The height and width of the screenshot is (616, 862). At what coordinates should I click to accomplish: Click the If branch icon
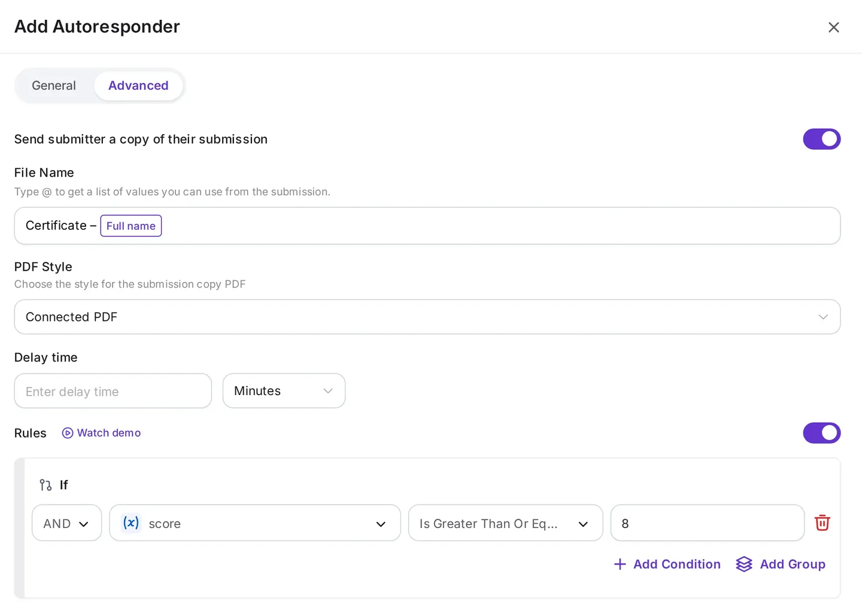click(x=45, y=485)
